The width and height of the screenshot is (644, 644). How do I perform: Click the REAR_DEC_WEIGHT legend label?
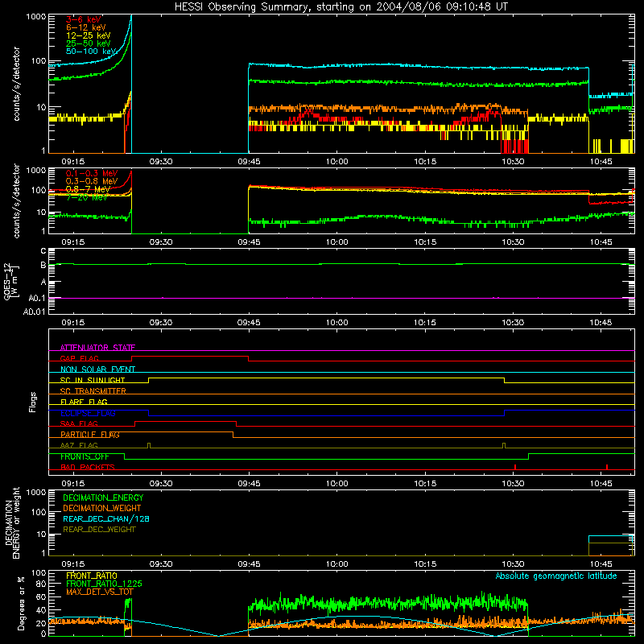[x=99, y=530]
